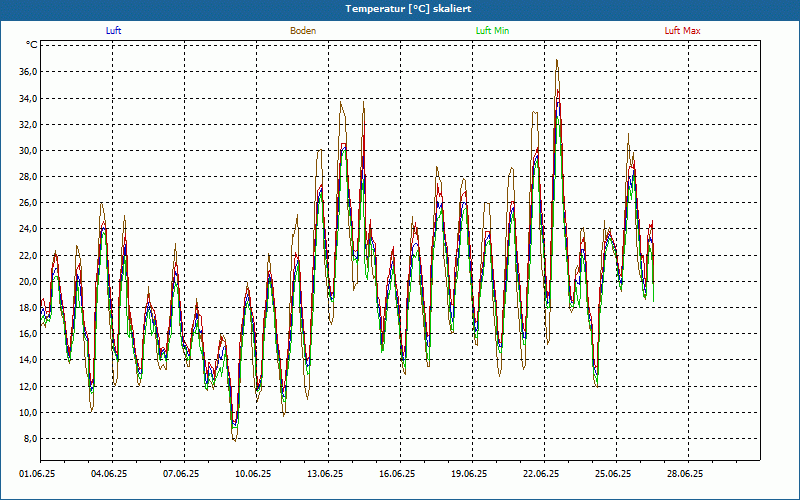Click the blue "Luft" legend label
The width and height of the screenshot is (800, 500).
(x=113, y=31)
